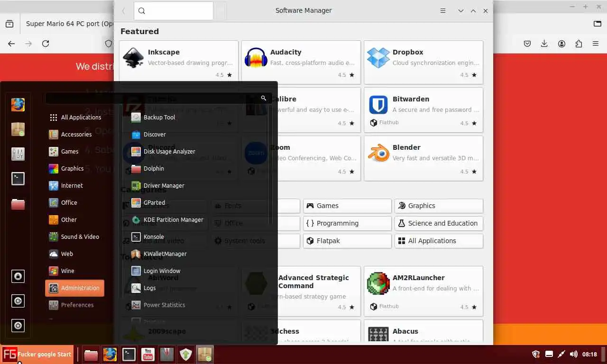Screen dimensions: 607x364
Task: Open Advanced Strategic Command app card
Action: [301, 291]
